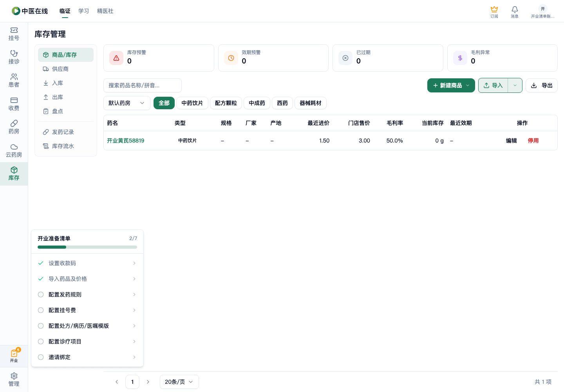Click 效期预警 clock icon

click(x=231, y=58)
